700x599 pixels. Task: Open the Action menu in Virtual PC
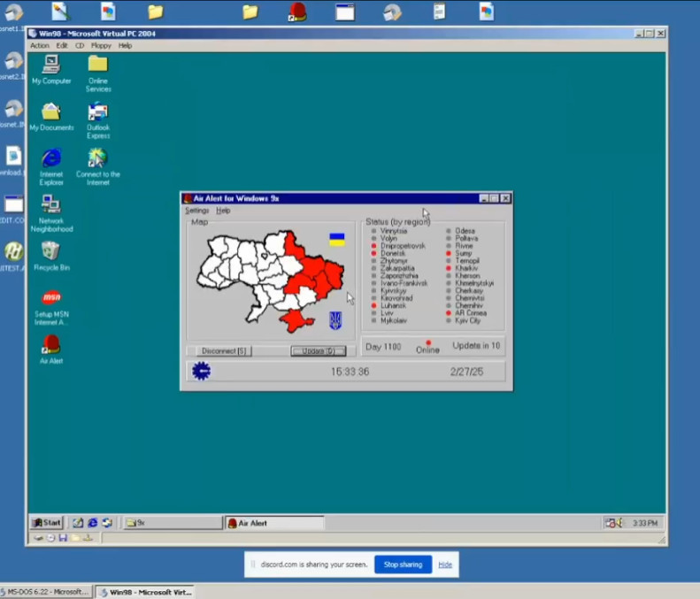[x=40, y=45]
